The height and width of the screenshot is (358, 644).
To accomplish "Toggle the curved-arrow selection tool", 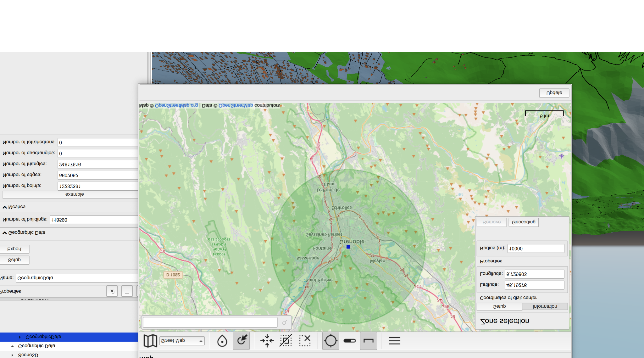I will pyautogui.click(x=241, y=340).
